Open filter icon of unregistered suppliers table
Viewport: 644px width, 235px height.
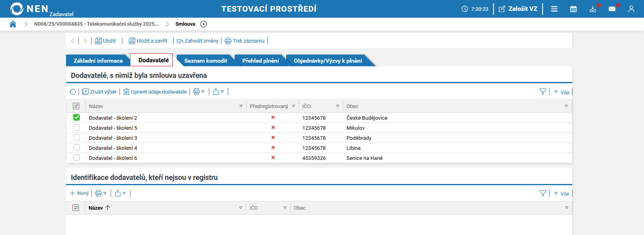[x=543, y=193]
